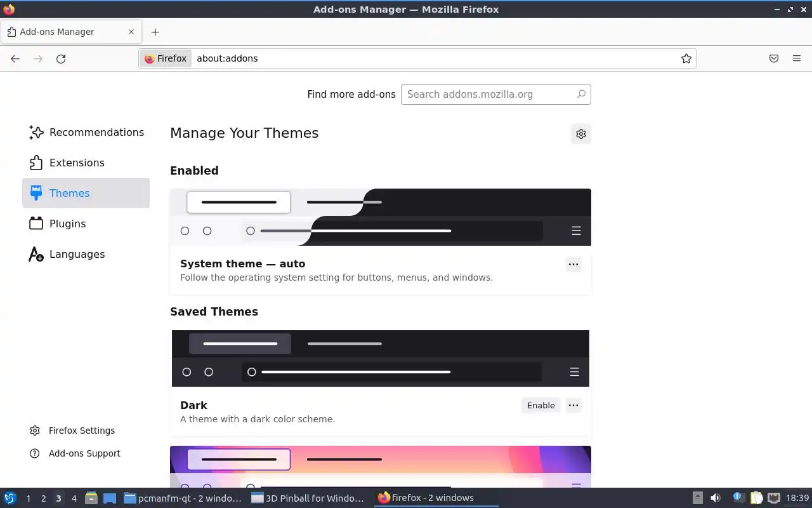The height and width of the screenshot is (508, 812).
Task: Open Firefox Settings link
Action: pyautogui.click(x=72, y=431)
